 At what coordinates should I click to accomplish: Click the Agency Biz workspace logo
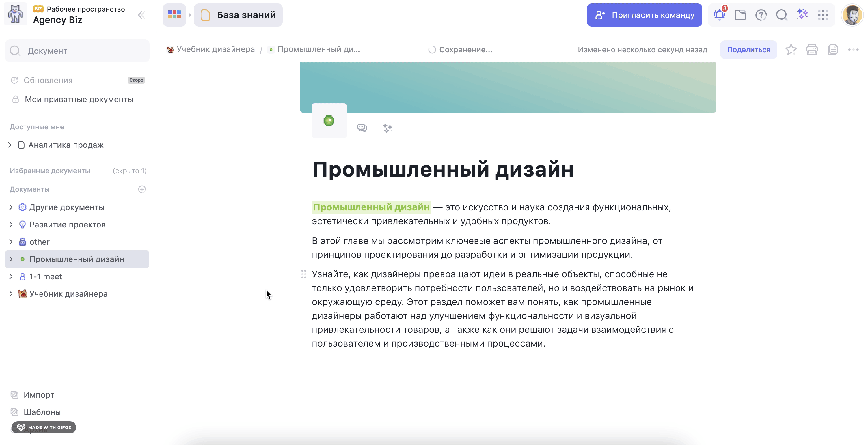16,14
